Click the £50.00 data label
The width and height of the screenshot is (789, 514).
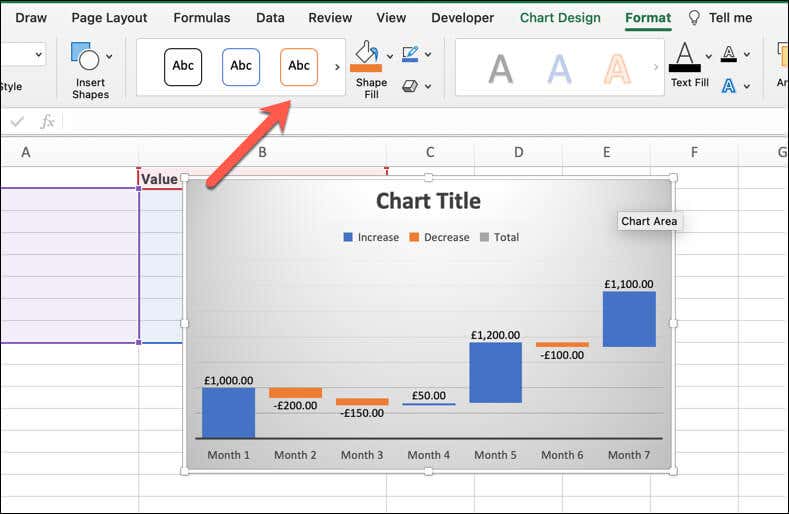point(429,396)
